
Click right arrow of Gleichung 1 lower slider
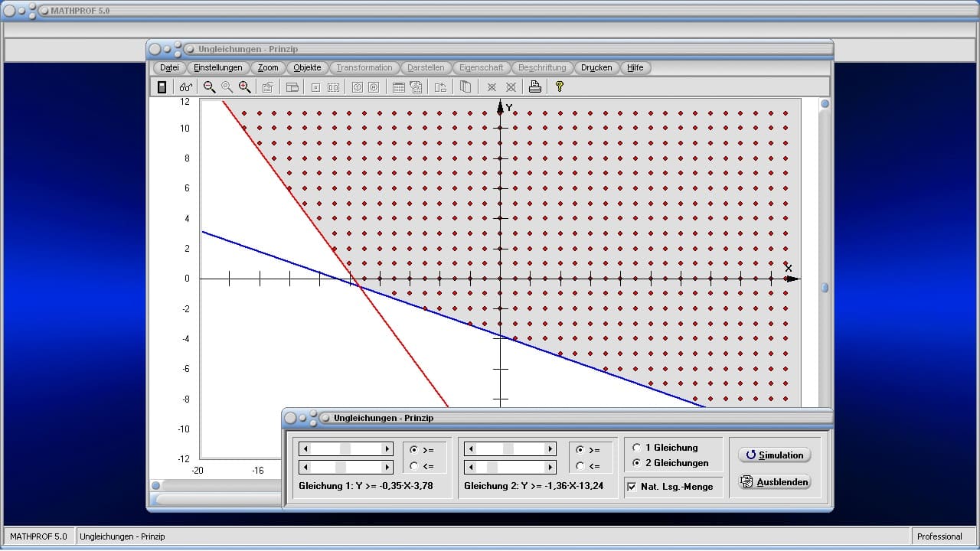[387, 467]
